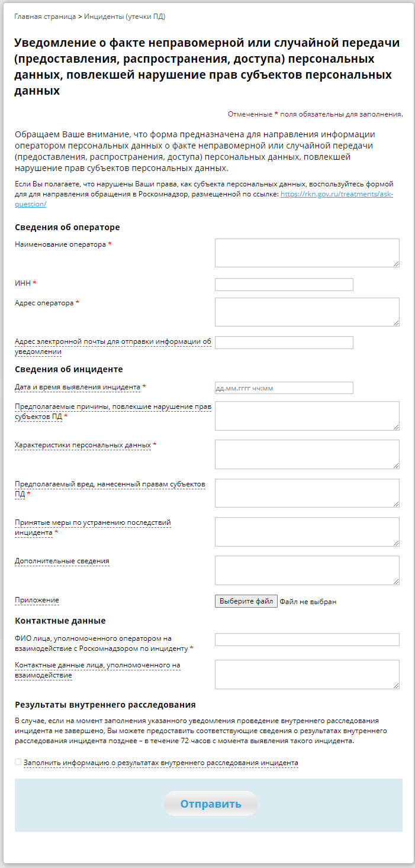Select the notification email address field

pyautogui.click(x=284, y=343)
